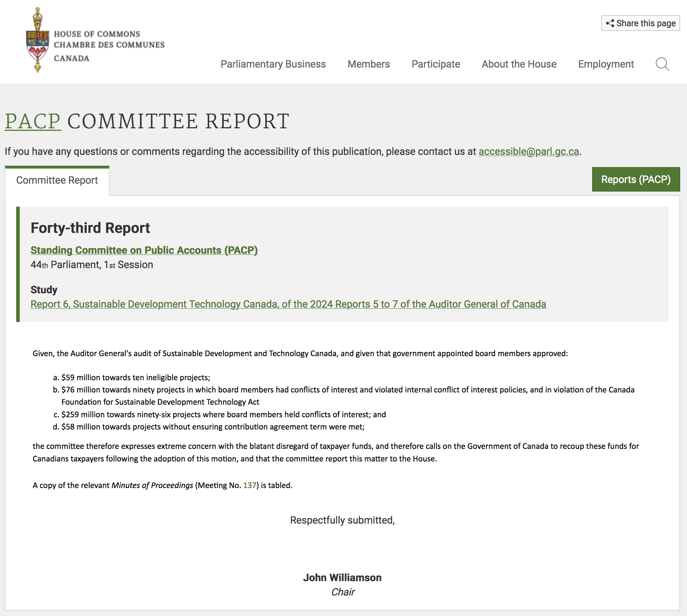
Task: Click the Share this page button
Action: pos(641,23)
